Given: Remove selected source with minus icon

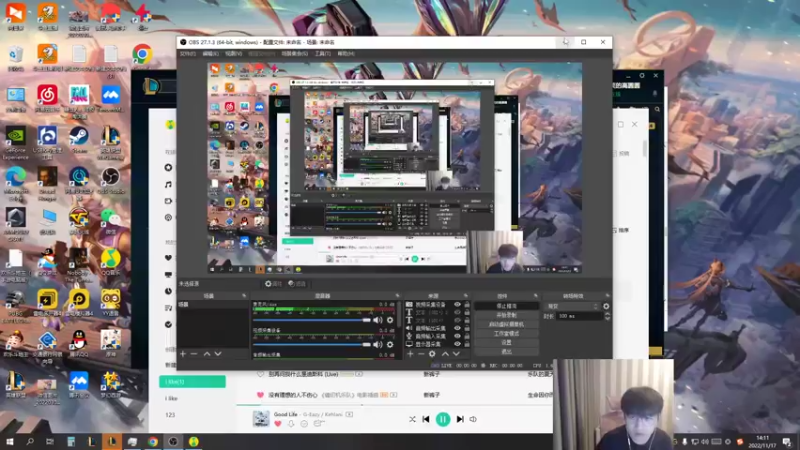Looking at the screenshot, I should [x=421, y=354].
